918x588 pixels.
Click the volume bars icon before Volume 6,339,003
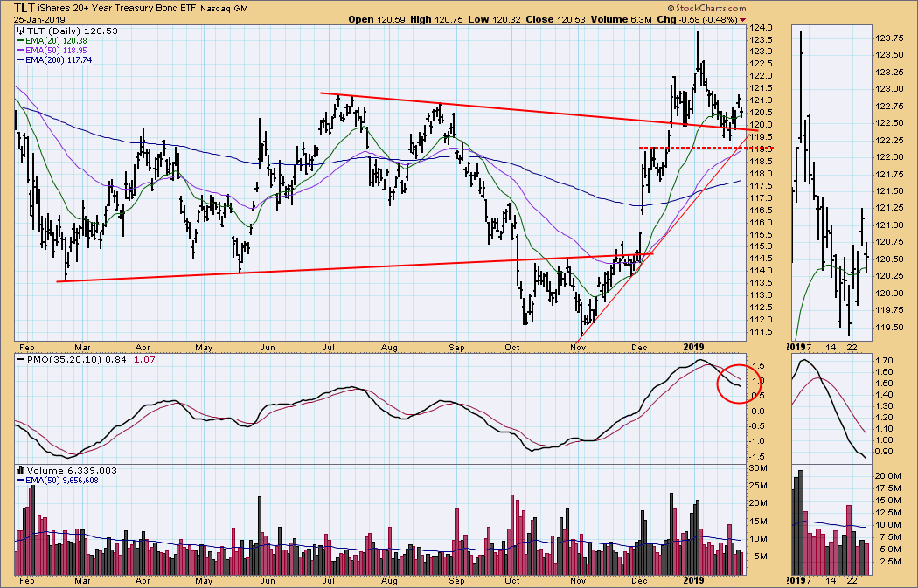coord(20,470)
